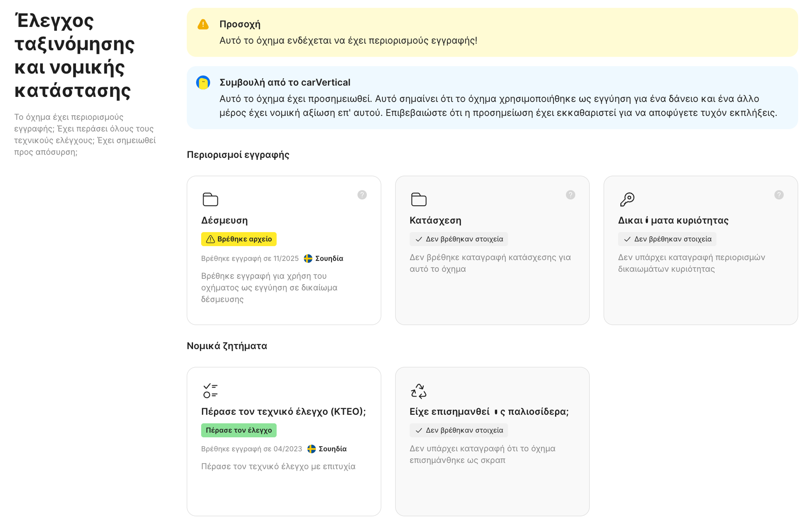Click the Περιορισμοί εγγραφής section heading
The height and width of the screenshot is (523, 812).
pos(238,155)
